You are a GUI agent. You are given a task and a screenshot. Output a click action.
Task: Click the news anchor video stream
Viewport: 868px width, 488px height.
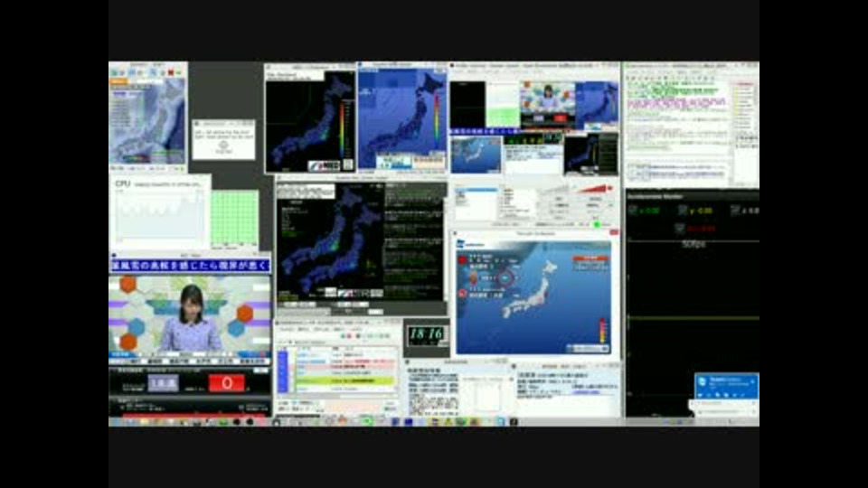(190, 315)
